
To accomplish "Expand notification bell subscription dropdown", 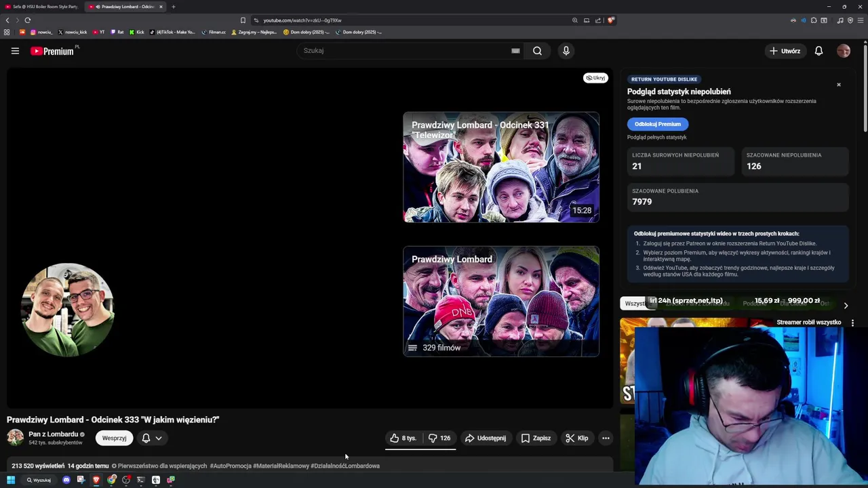I will click(152, 438).
